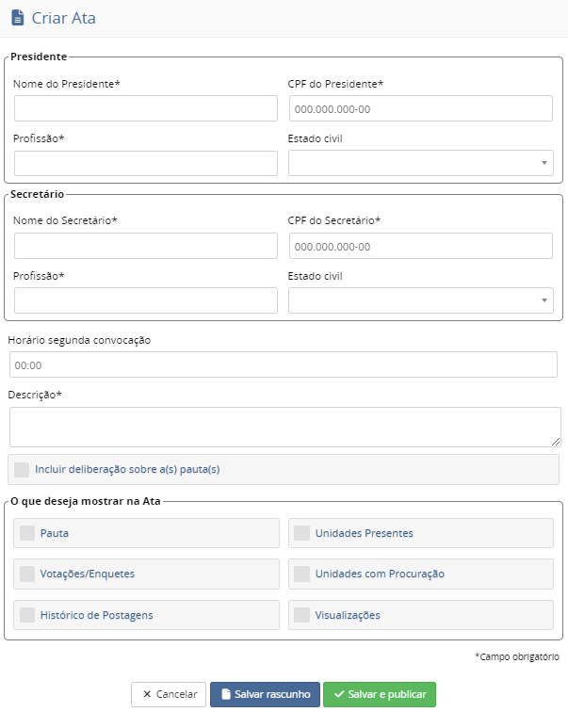Click the Horário segunda convocação field
Viewport: 568px width, 728px height.
(283, 364)
